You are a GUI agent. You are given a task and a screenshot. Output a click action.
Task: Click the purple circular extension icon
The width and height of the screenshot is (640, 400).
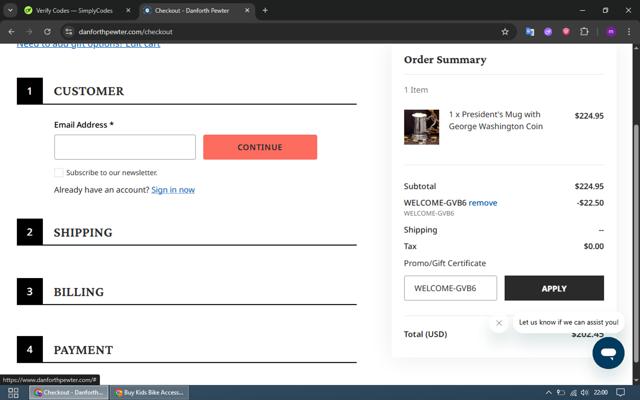(548, 32)
